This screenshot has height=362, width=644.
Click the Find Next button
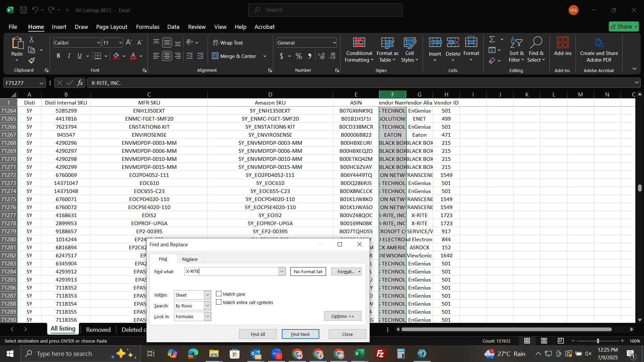pos(300,334)
